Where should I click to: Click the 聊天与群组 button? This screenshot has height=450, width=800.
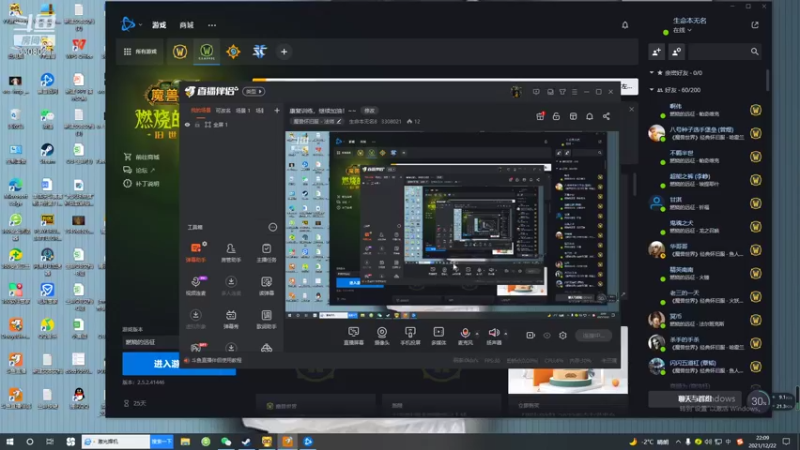696,399
